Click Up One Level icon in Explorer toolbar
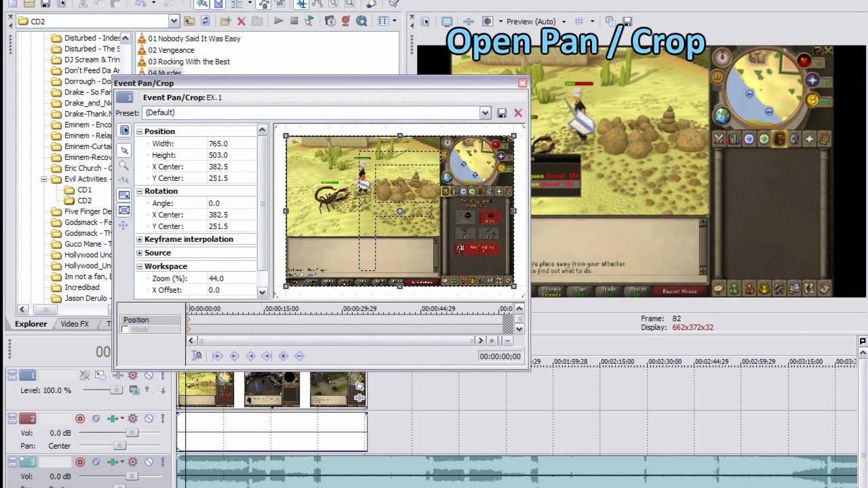This screenshot has height=488, width=868. point(189,21)
